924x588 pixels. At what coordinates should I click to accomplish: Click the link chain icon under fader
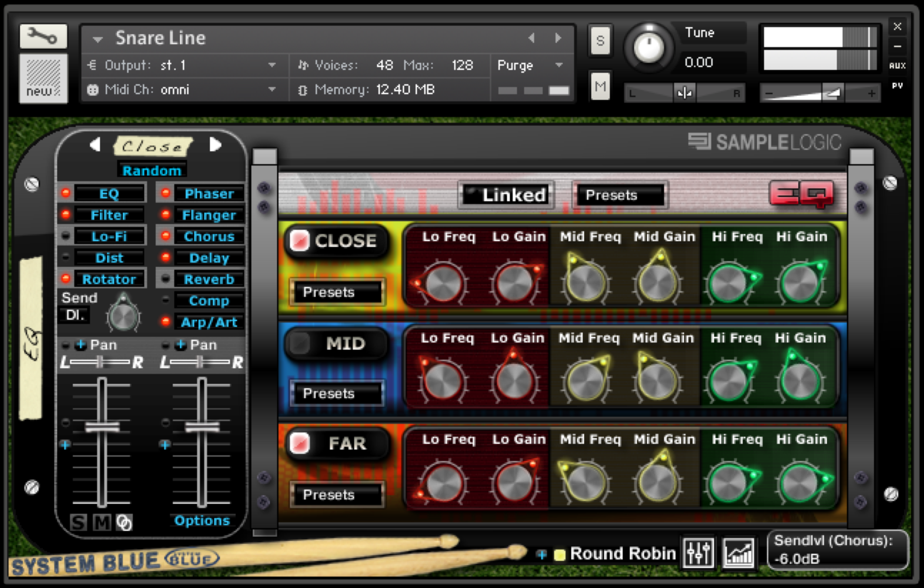pyautogui.click(x=124, y=522)
